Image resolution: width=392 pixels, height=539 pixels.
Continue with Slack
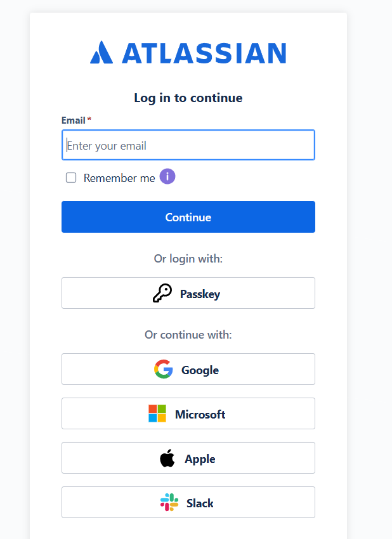click(188, 502)
